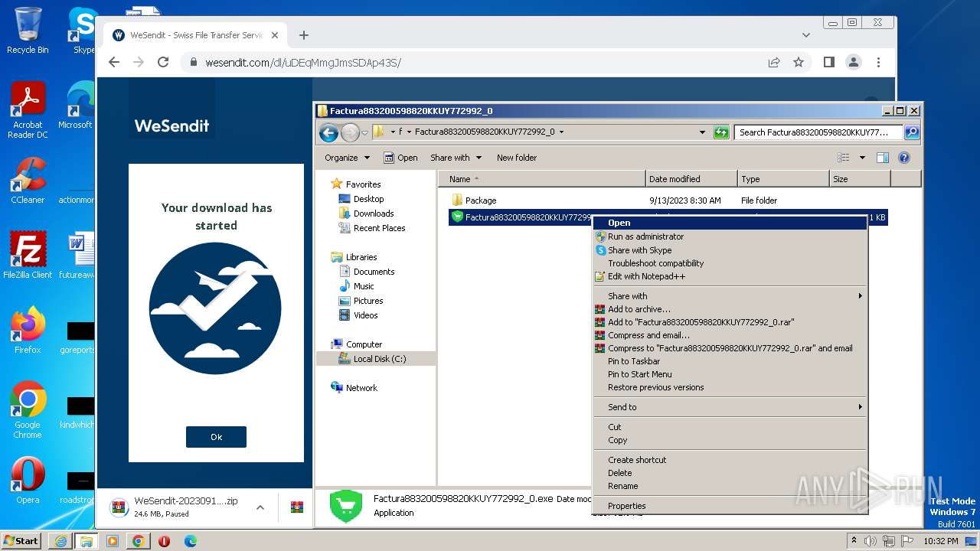Screen dimensions: 980x551
Task: Open Chrome's tab search chevron
Action: click(x=805, y=35)
